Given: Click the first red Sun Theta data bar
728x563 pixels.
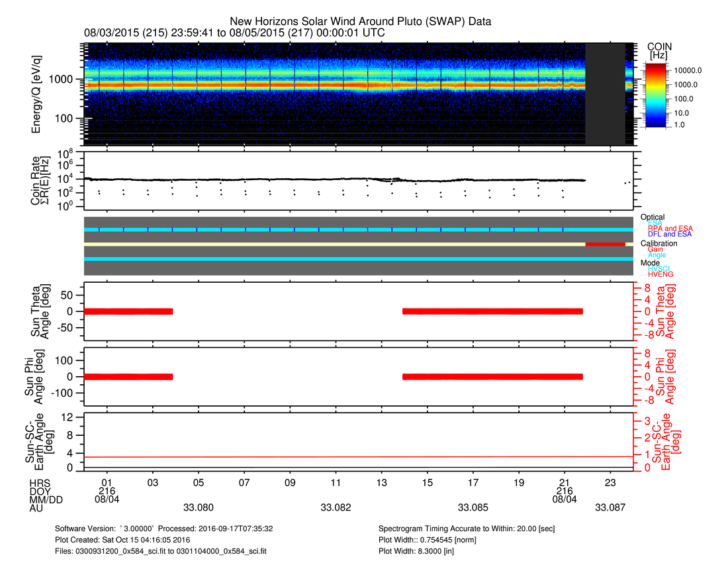Looking at the screenshot, I should point(128,311).
